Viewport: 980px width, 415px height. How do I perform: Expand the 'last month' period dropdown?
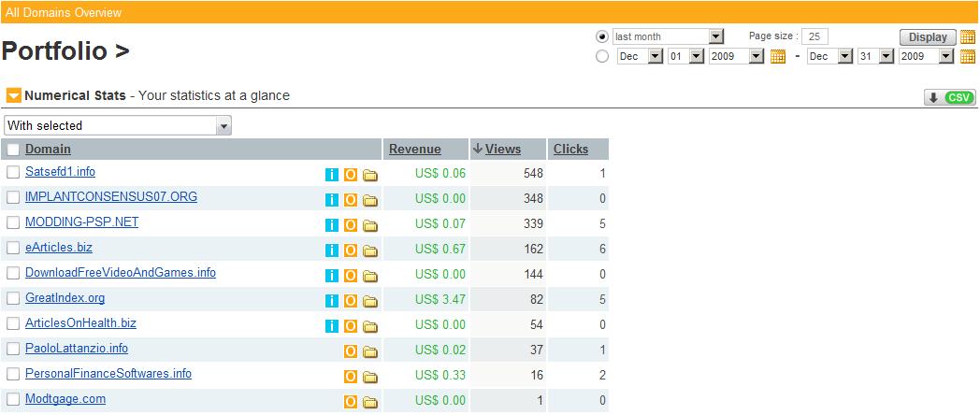point(669,36)
